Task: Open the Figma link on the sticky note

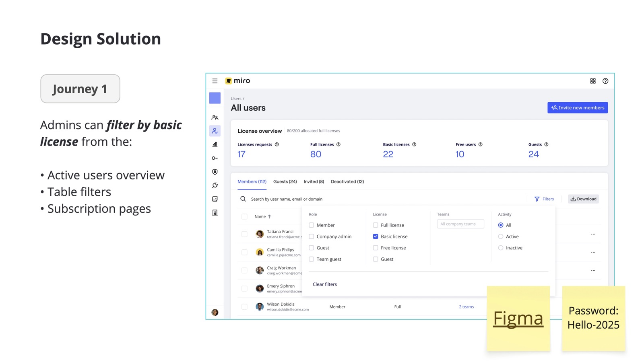Action: tap(518, 318)
